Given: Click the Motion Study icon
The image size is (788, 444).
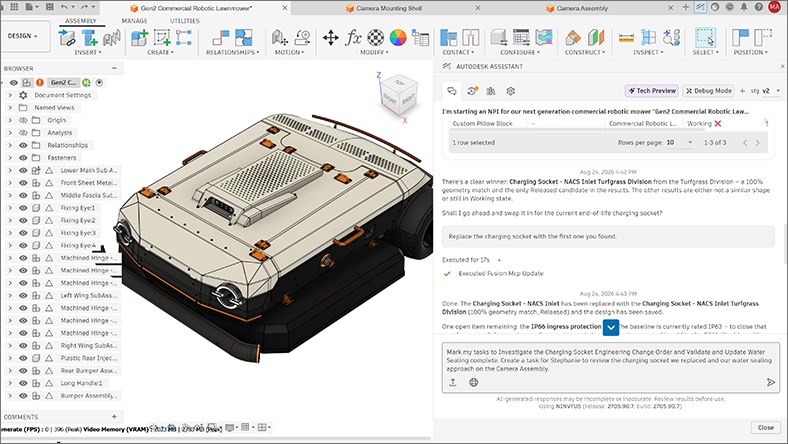Looking at the screenshot, I should 302,38.
